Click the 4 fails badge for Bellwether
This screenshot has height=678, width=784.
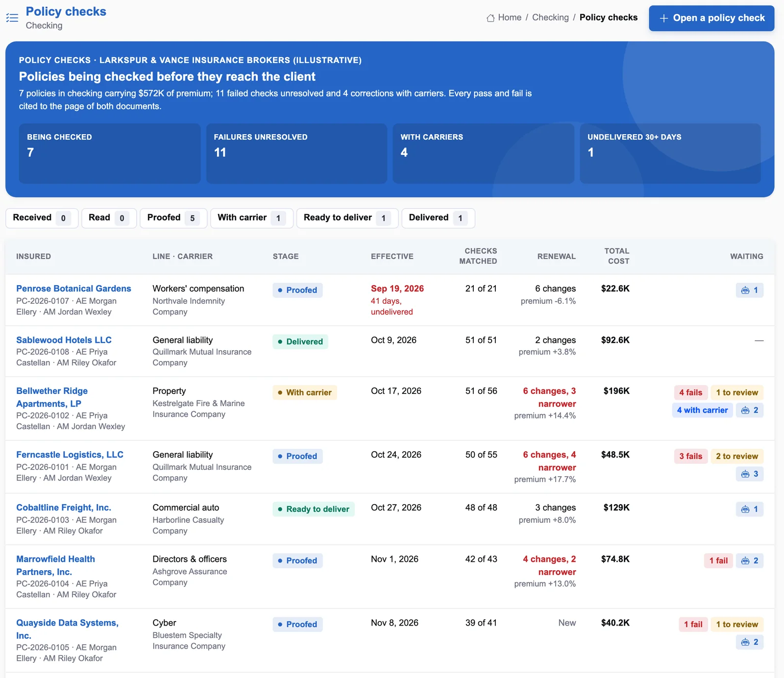pyautogui.click(x=690, y=392)
